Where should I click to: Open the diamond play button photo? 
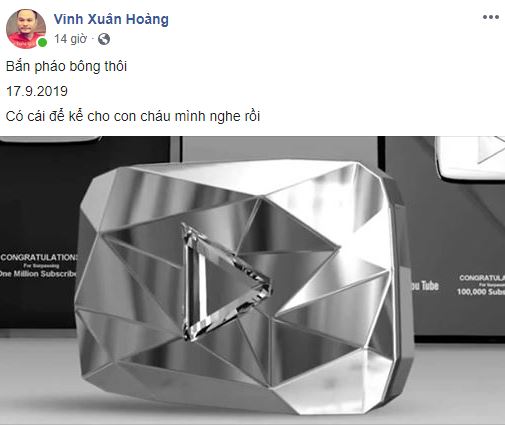[x=252, y=280]
